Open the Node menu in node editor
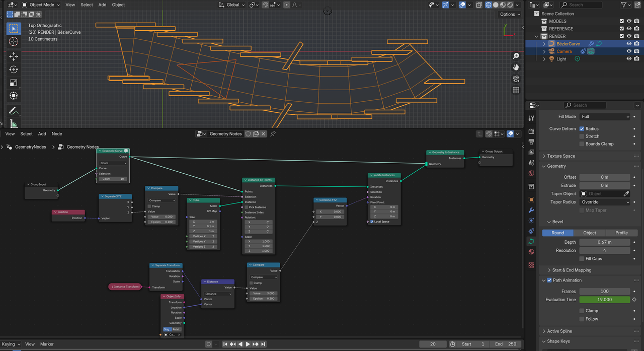Screen dimensions: 644x351 57,134
